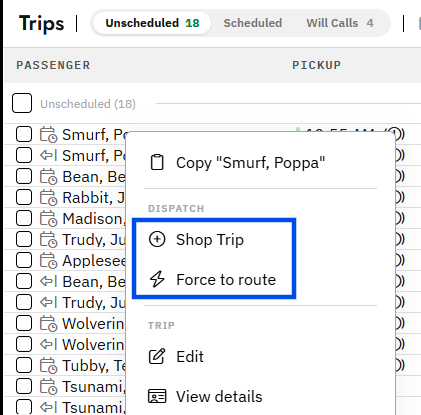Click return-arrow icon next to second Smurf row
421x415 pixels.
49,155
